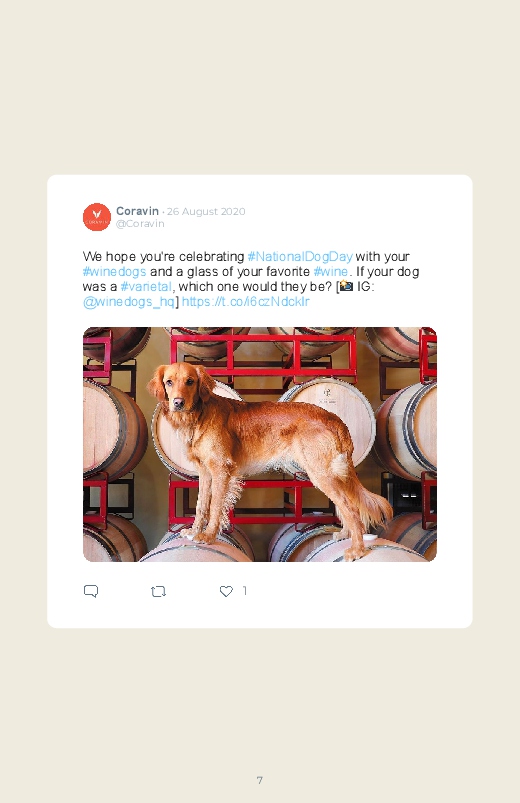Click the like count number 1
This screenshot has height=803, width=520.
pos(245,591)
